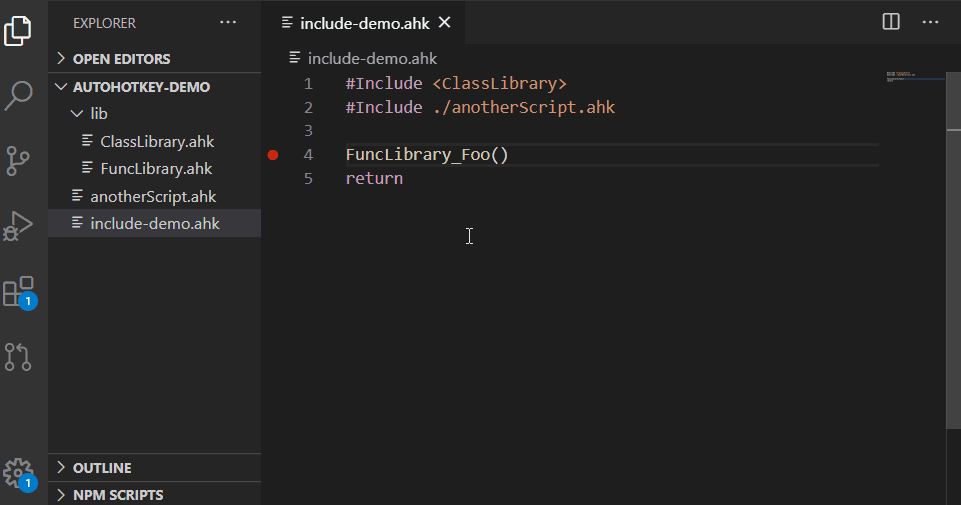The height and width of the screenshot is (505, 961).
Task: Click the ./anotherScript.ahk path on line 2
Action: 523,107
